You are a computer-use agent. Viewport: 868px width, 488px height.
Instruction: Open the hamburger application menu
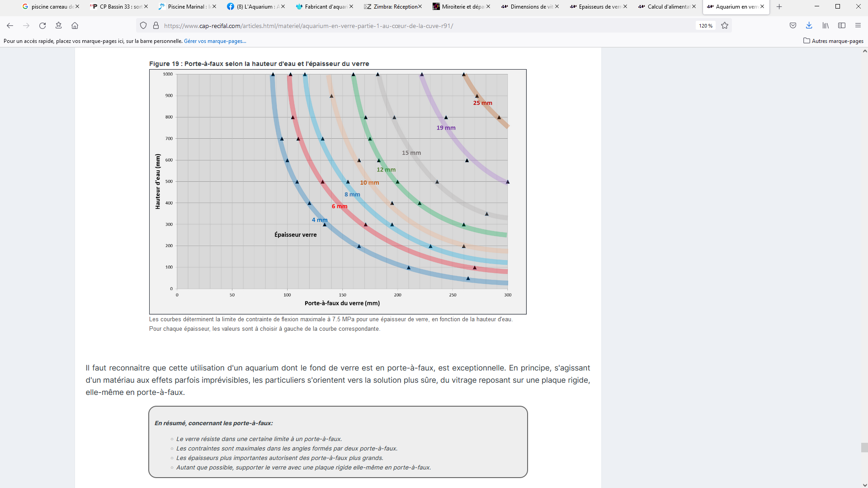(x=858, y=26)
